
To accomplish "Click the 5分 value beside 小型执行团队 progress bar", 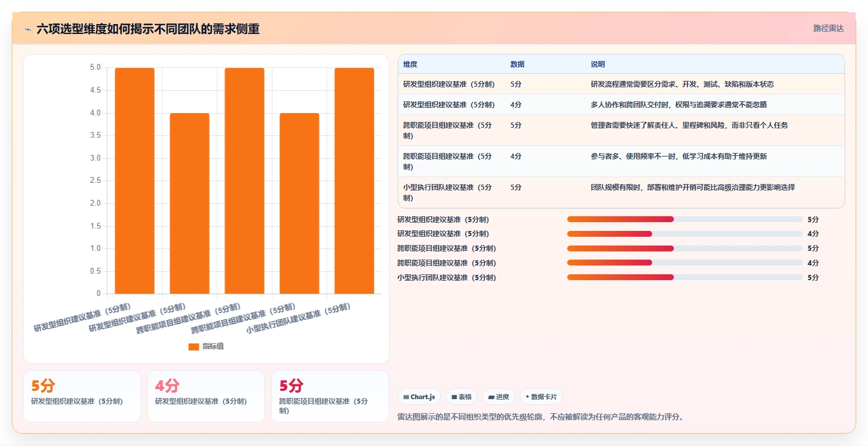I will [813, 278].
